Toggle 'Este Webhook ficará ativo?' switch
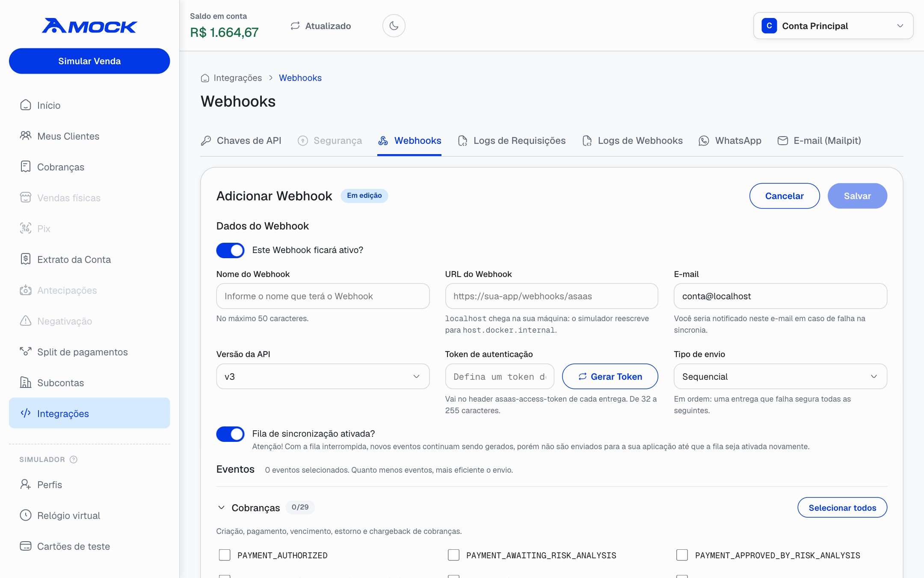 [230, 250]
